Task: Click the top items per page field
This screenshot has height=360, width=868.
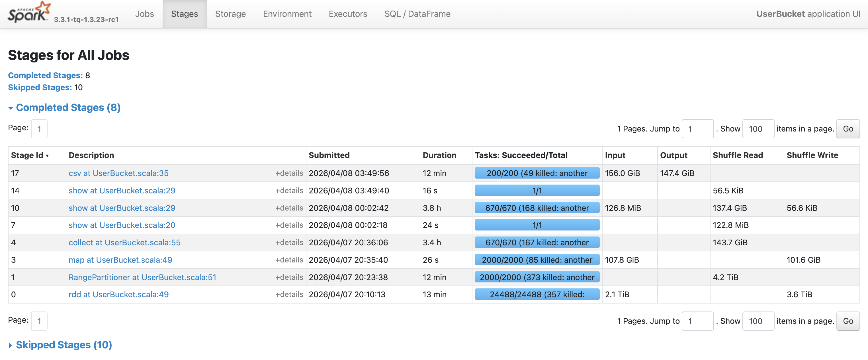Action: click(x=758, y=129)
